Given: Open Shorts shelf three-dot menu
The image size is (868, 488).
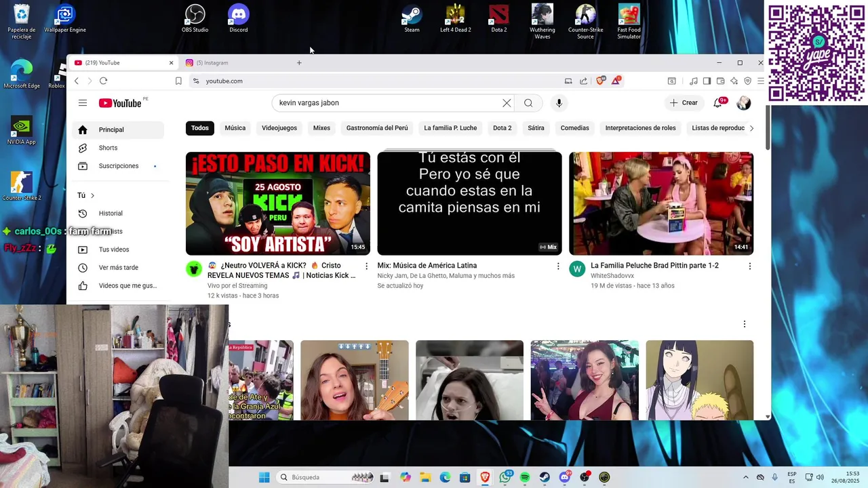Looking at the screenshot, I should coord(744,324).
